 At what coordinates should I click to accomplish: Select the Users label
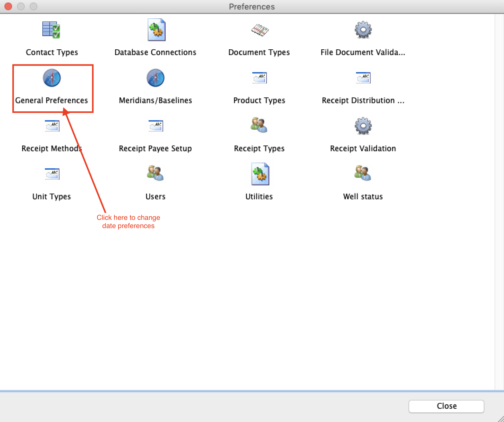click(155, 197)
